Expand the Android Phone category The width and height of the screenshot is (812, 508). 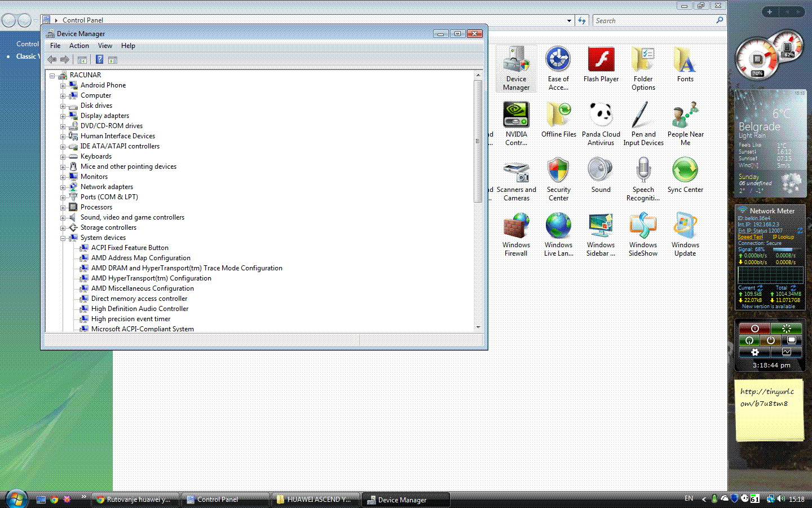[x=63, y=86]
